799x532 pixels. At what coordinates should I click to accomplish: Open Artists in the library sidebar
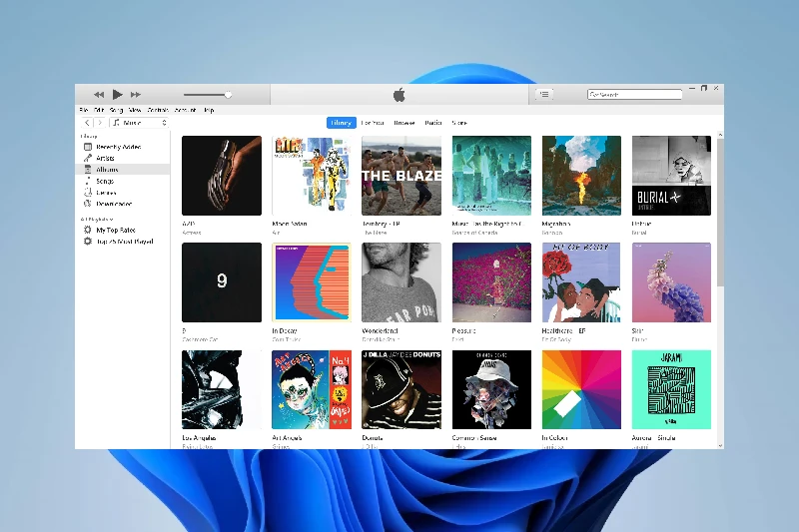tap(108, 158)
